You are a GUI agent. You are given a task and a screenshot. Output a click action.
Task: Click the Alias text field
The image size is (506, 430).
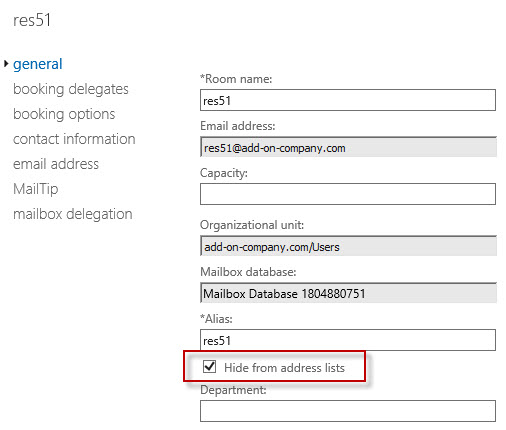348,340
